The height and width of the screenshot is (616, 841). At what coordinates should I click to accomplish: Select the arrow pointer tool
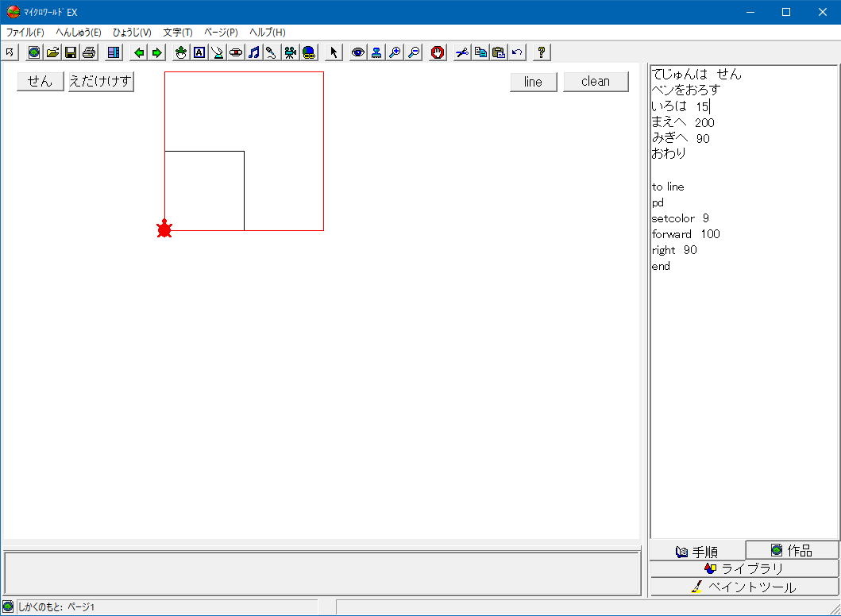pyautogui.click(x=333, y=52)
